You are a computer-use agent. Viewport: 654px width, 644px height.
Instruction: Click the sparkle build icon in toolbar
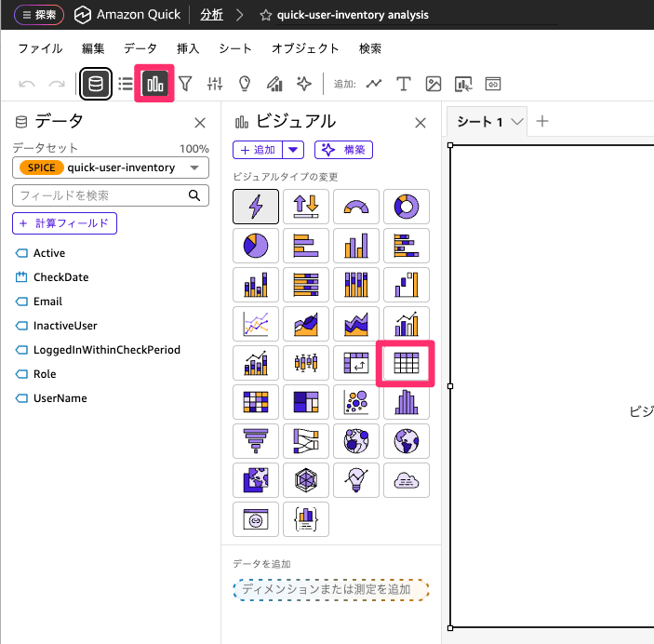click(x=304, y=84)
